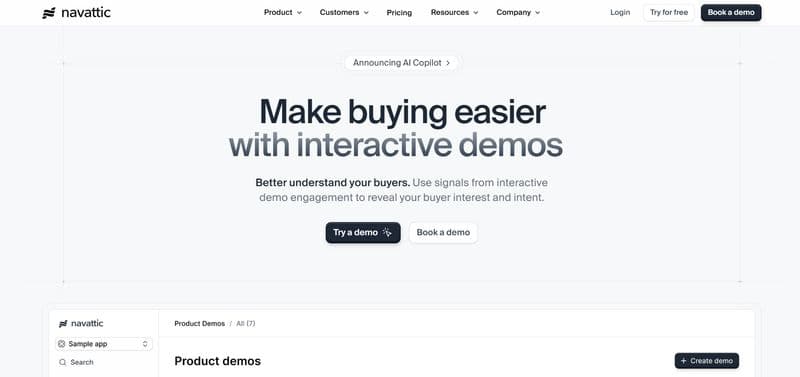Open Announcing AI Copilot banner
800x377 pixels.
(402, 63)
